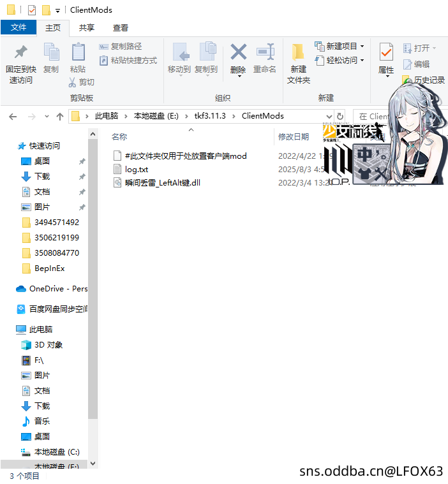448x484 pixels.
Task: Click the Properties (属性) checkmark icon
Action: click(x=386, y=52)
